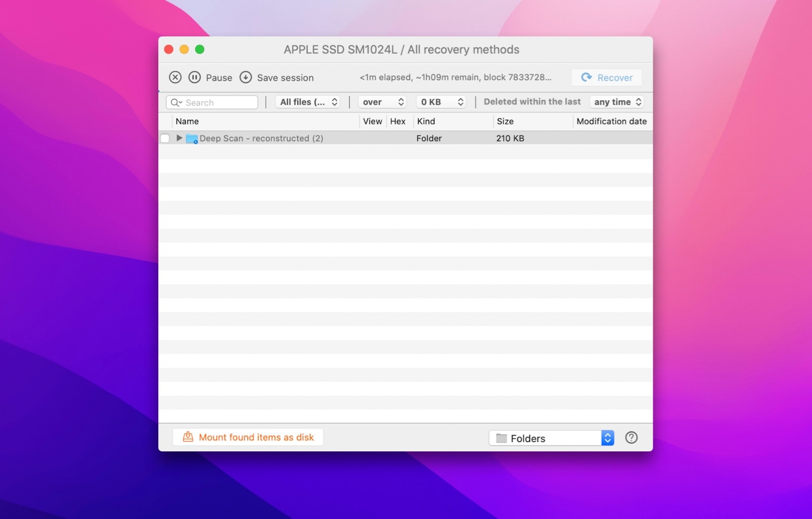Minimize the window with the yellow button

tap(184, 49)
